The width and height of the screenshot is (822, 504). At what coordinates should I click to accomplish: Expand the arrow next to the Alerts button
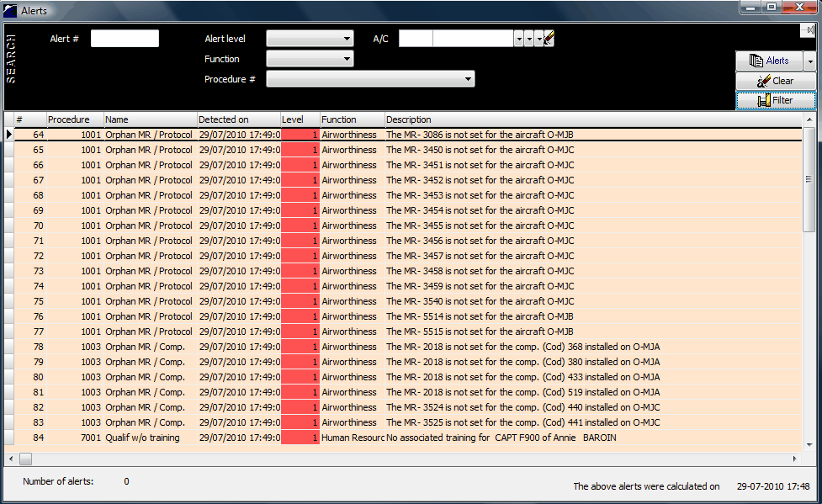(x=810, y=61)
